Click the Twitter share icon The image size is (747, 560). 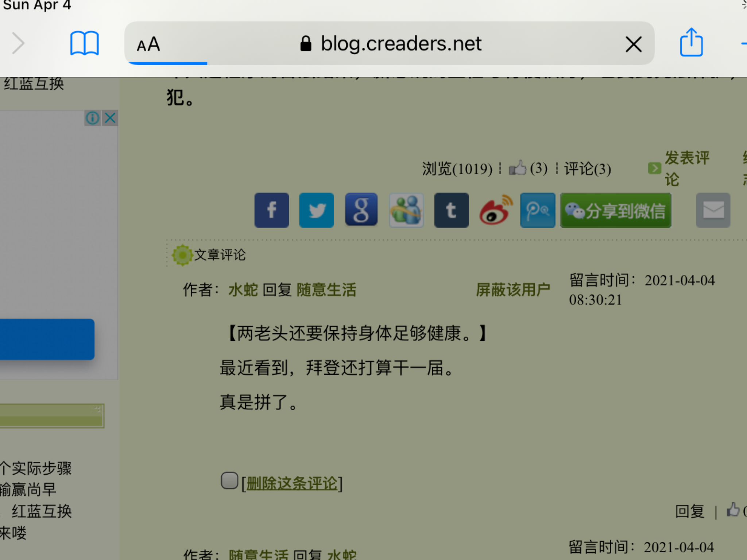(316, 210)
